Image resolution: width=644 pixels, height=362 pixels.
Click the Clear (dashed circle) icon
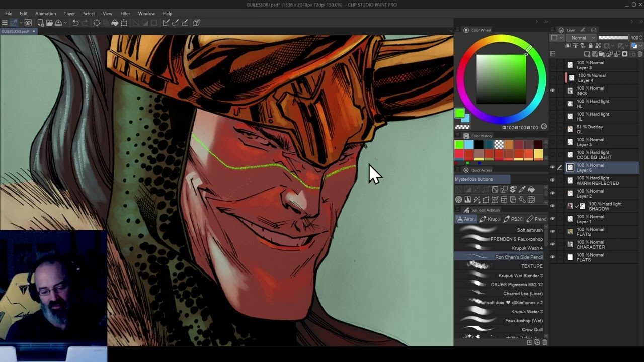(97, 23)
